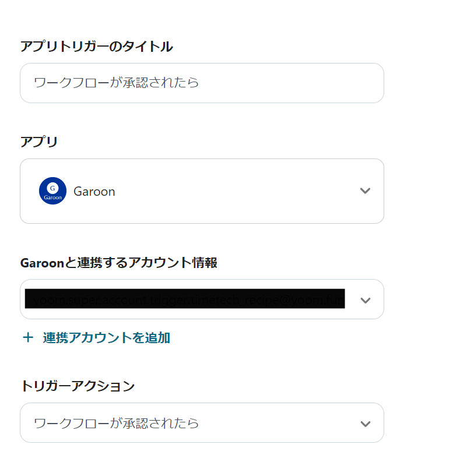Click the トリガーアクション section label
467x476 pixels.
pyautogui.click(x=78, y=386)
